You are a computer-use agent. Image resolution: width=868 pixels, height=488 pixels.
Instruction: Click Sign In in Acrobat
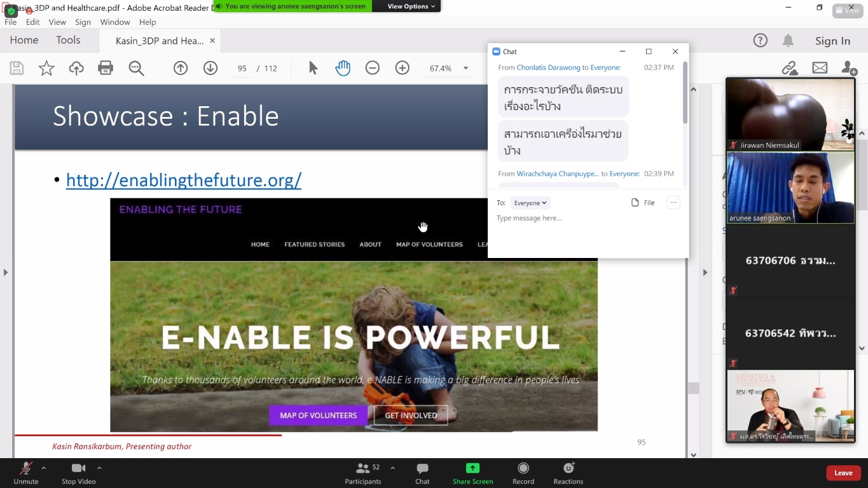(x=832, y=41)
